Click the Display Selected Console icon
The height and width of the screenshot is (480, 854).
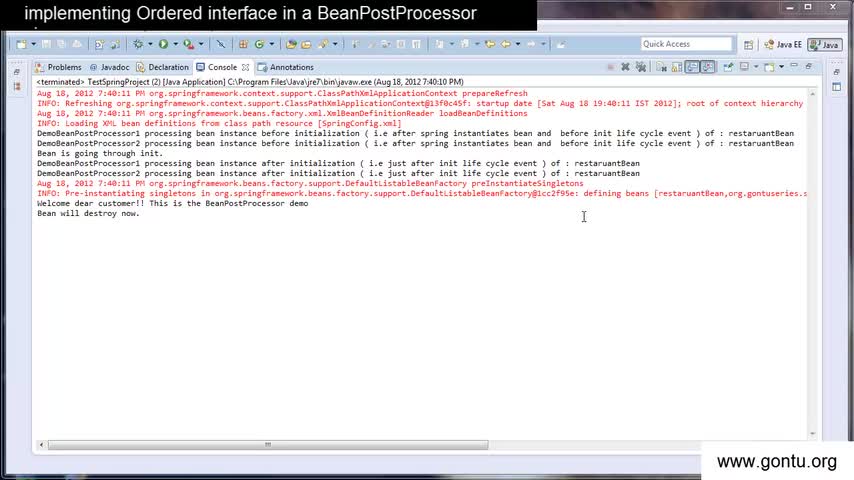coord(745,67)
